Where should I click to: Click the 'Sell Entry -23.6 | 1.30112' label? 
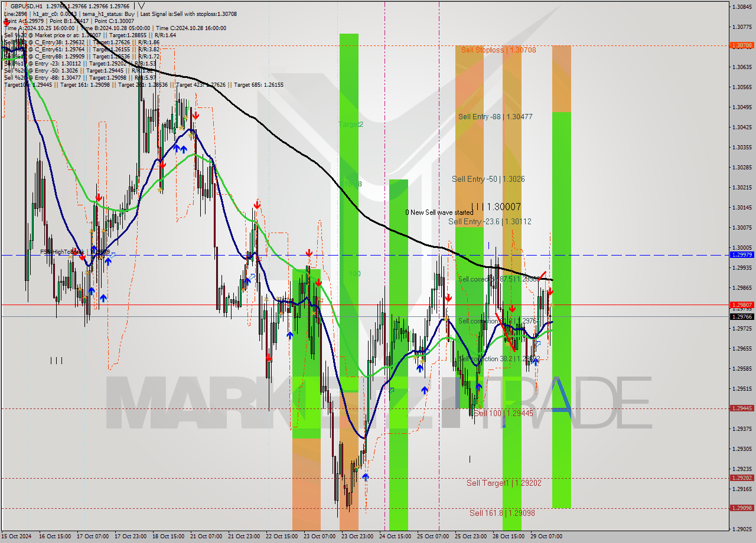(490, 221)
